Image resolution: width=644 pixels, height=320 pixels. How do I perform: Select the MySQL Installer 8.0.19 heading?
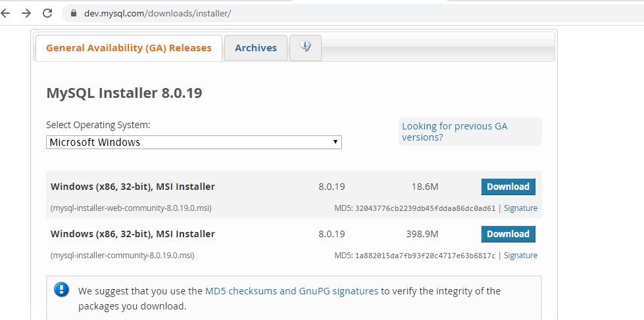coord(124,93)
